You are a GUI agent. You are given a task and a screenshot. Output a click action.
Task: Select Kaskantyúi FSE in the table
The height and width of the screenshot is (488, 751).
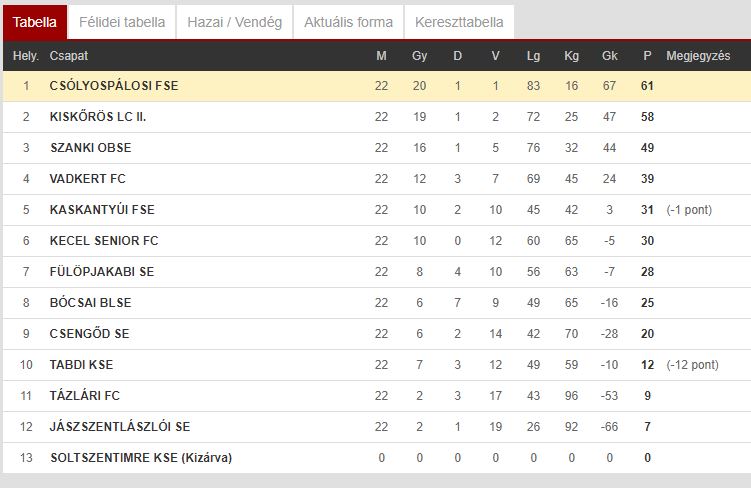tap(102, 210)
